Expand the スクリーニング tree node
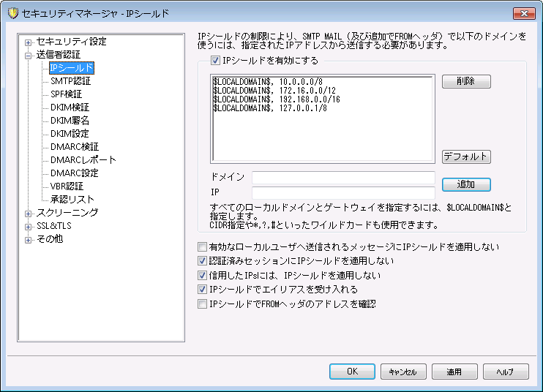Image resolution: width=543 pixels, height=392 pixels. click(29, 213)
